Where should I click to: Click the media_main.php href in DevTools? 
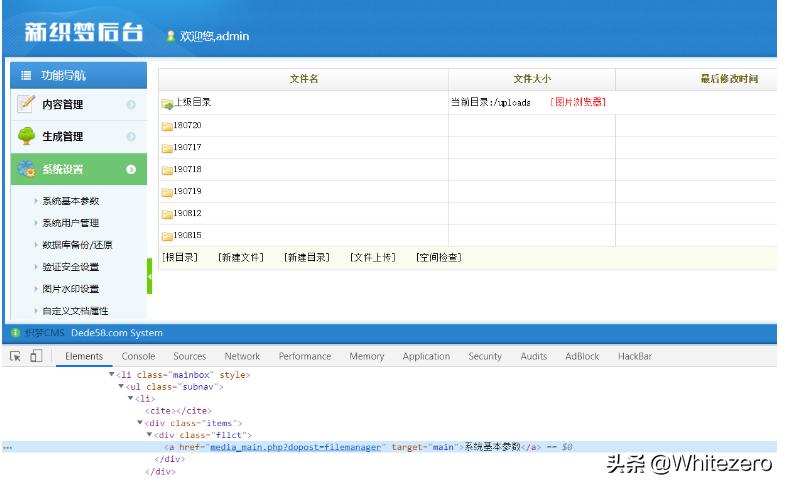[296, 447]
